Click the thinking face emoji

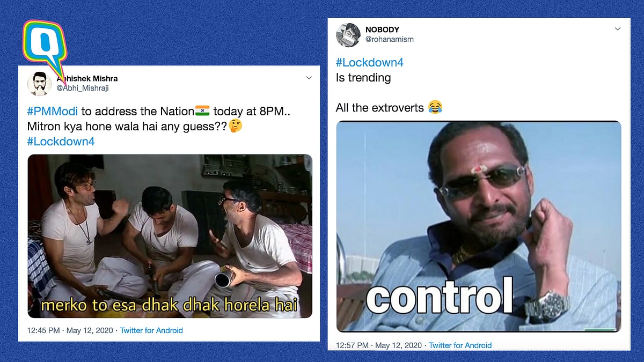coord(235,127)
